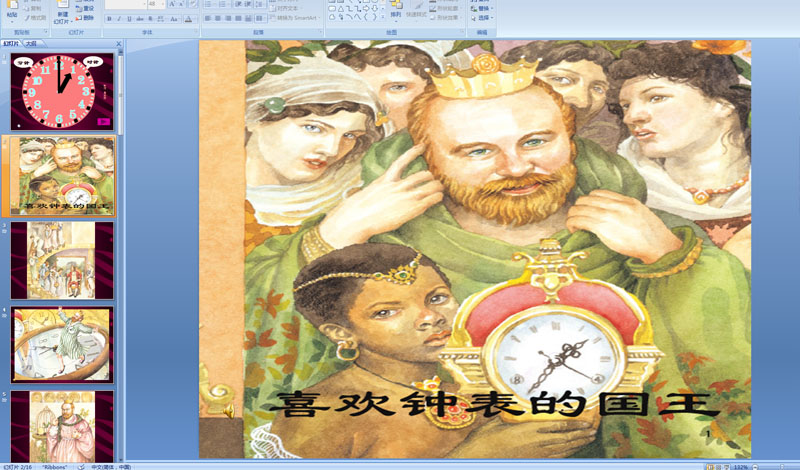Click Select (选择) in editing group
This screenshot has height=470, width=800.
coord(482,18)
